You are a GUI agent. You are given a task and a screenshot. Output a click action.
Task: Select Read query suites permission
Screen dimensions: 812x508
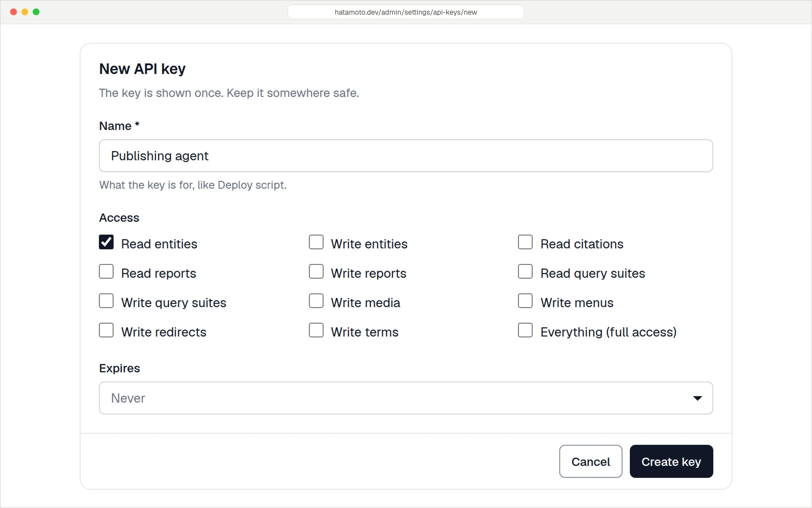pos(525,271)
